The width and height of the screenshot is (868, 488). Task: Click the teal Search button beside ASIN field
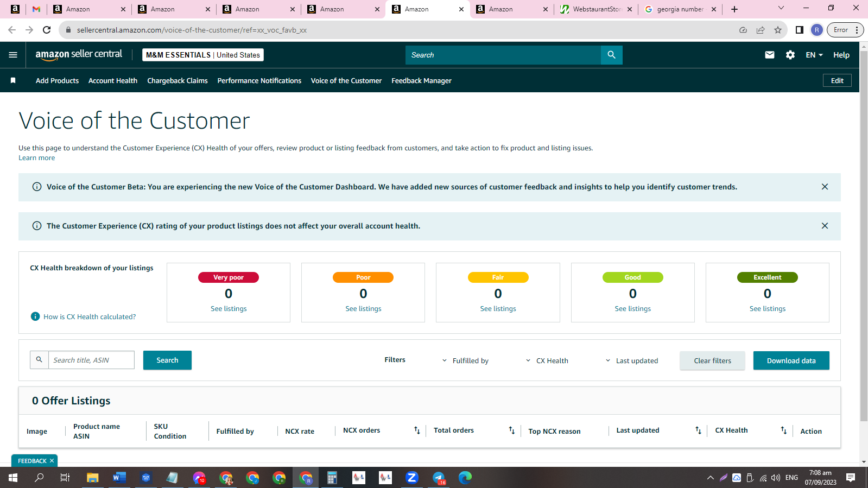(x=167, y=360)
